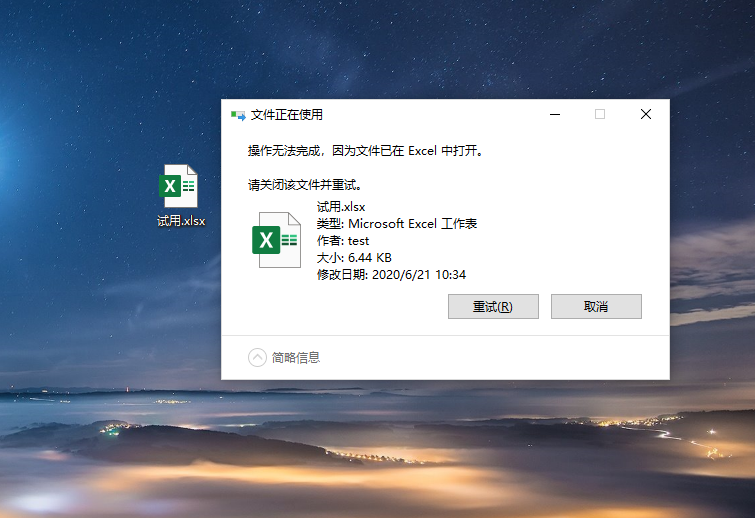Click the 文件正在使用 title text
This screenshot has width=755, height=518.
286,115
